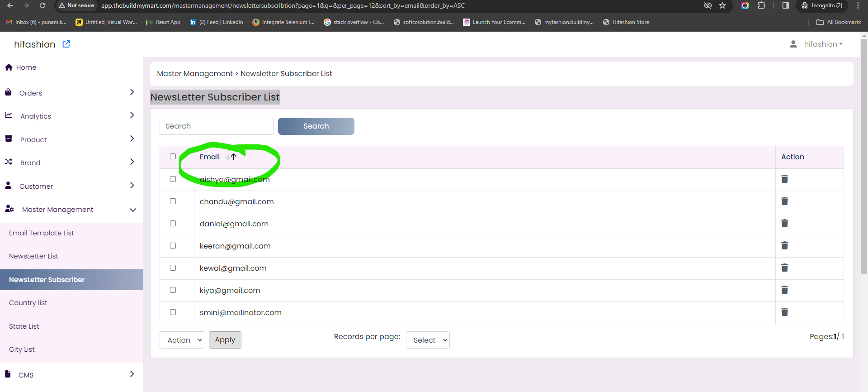Click trash icon for keeran@gmail.com
Image resolution: width=868 pixels, height=392 pixels.
[x=785, y=246]
